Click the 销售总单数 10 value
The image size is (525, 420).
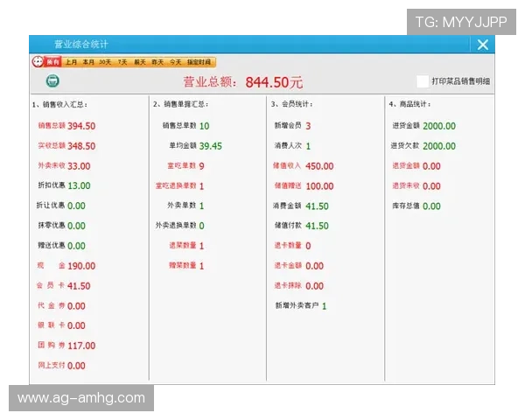(204, 126)
